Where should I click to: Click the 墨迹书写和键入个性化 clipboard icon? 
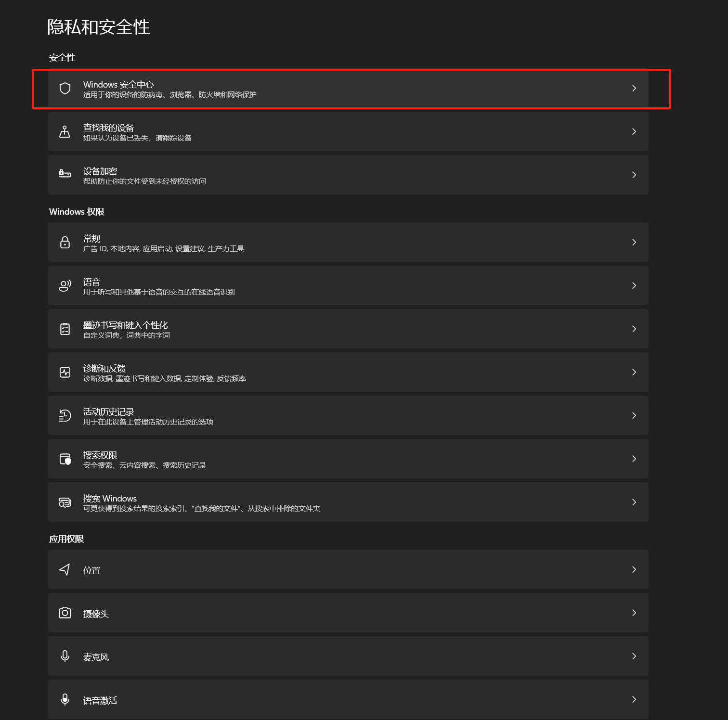(x=65, y=329)
